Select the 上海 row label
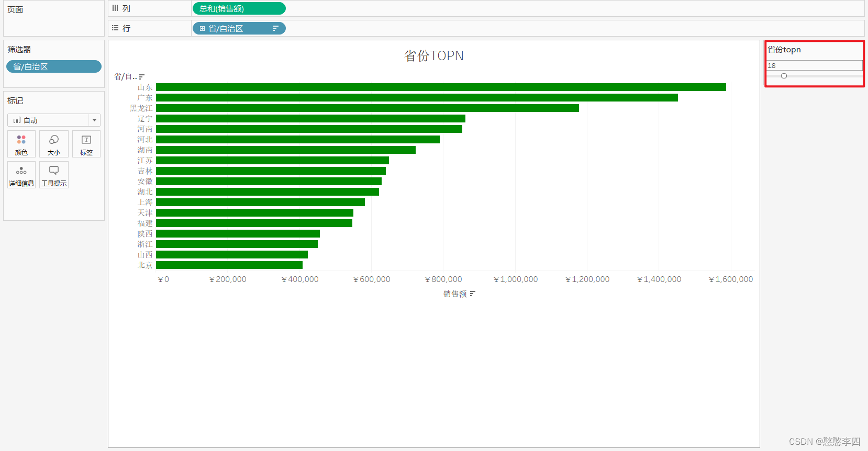Viewport: 868px width, 451px height. pyautogui.click(x=145, y=202)
